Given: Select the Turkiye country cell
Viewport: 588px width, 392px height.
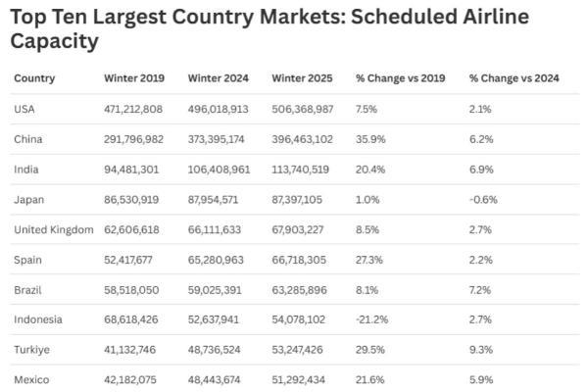Looking at the screenshot, I should [30, 349].
